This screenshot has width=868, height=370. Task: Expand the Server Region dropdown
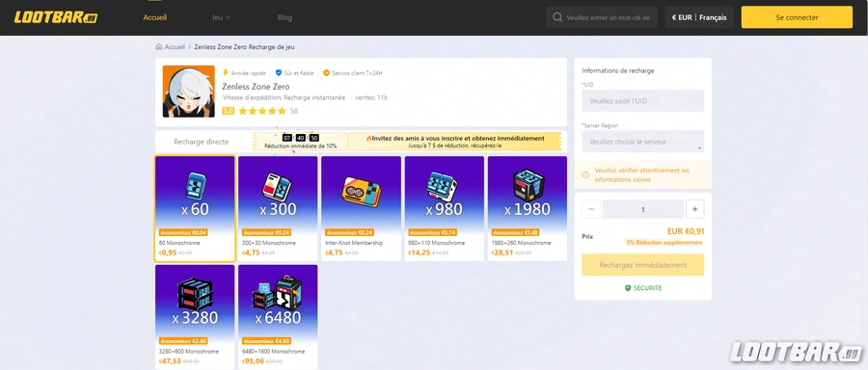[643, 142]
